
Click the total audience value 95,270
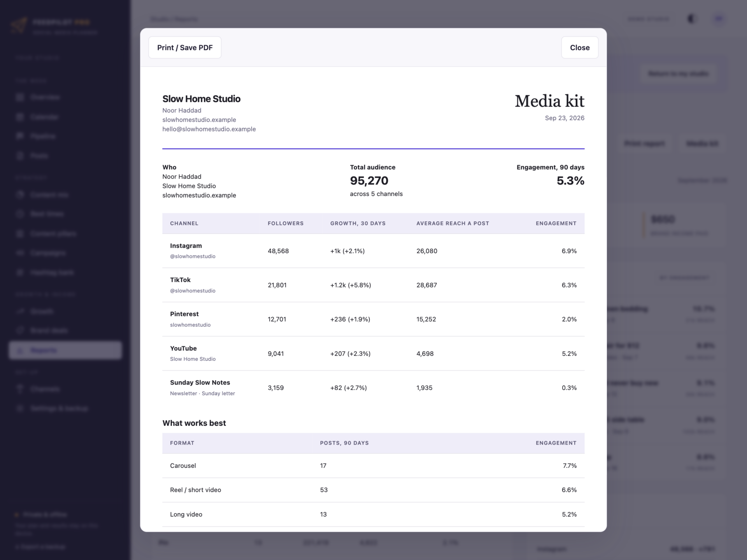[369, 180]
